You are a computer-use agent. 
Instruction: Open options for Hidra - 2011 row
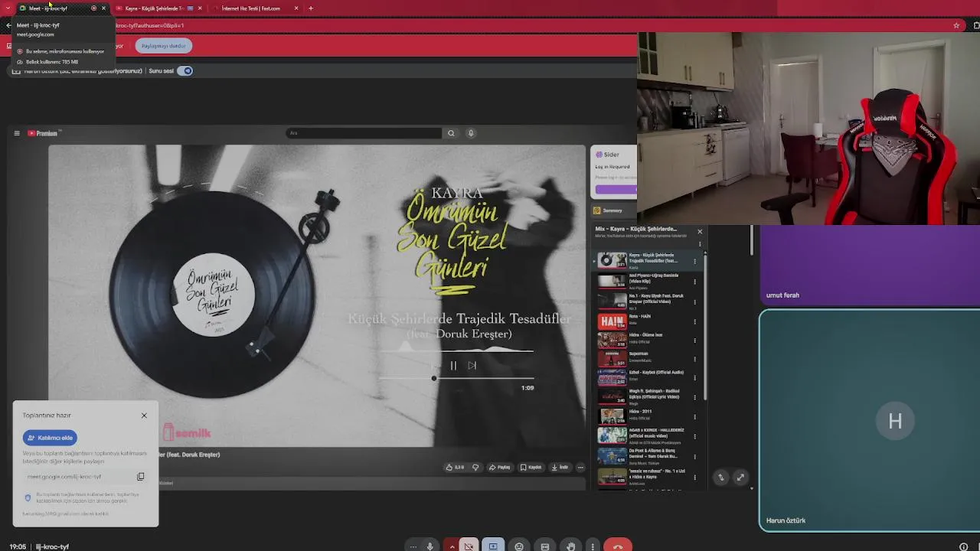[694, 417]
